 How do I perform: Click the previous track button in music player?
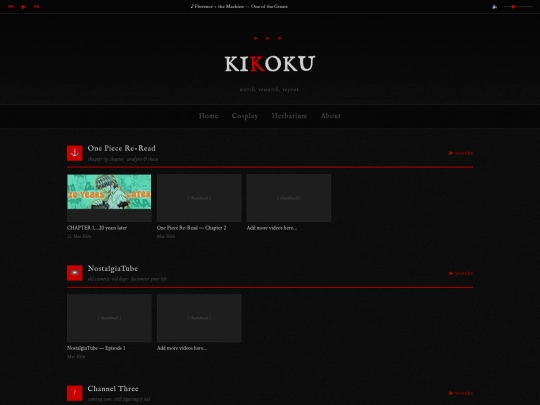click(11, 7)
